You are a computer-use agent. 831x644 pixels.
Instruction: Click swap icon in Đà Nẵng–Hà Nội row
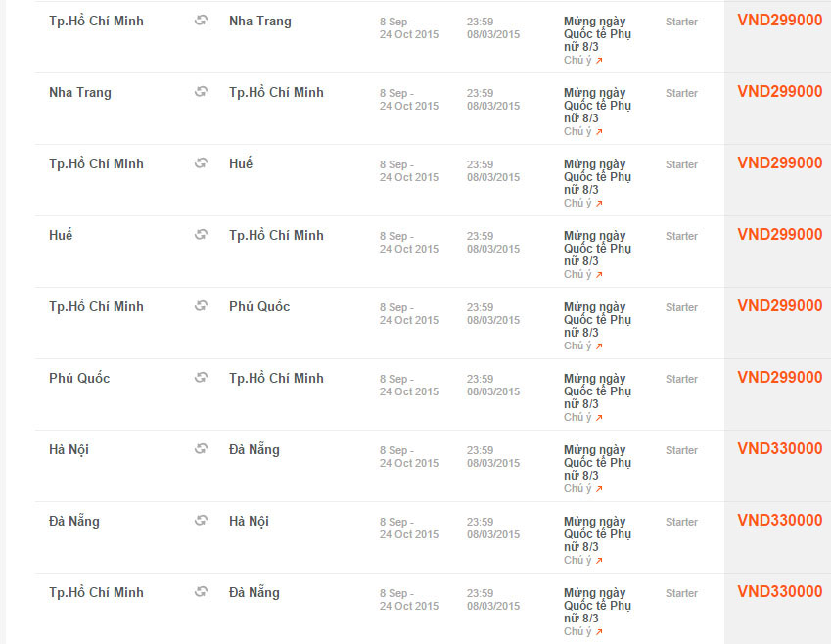click(201, 521)
